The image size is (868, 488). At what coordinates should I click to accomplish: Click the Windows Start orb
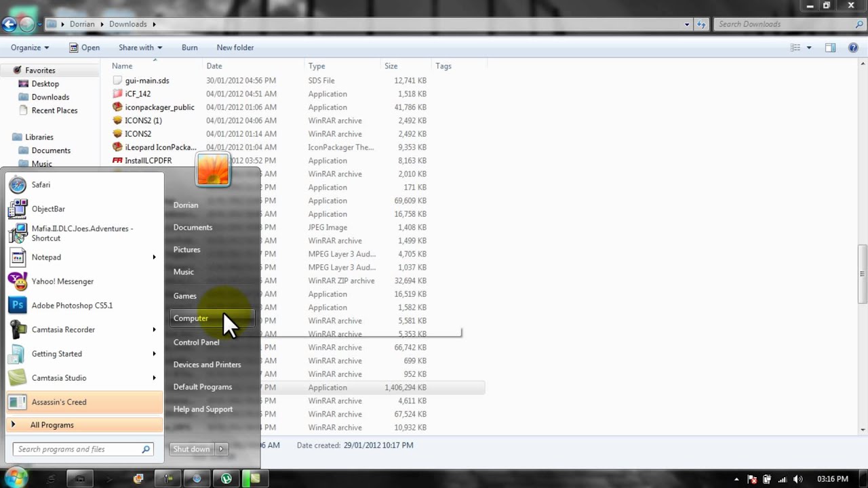16,478
